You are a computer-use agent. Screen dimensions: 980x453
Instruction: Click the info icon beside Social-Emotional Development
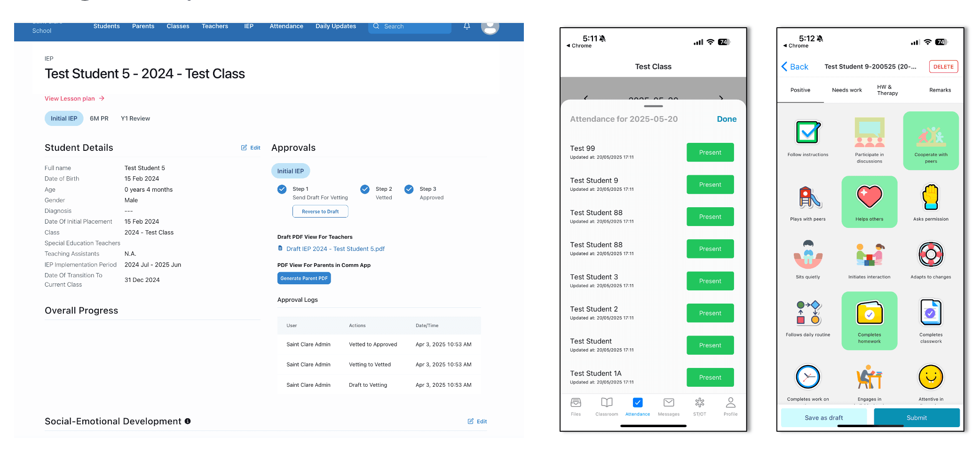coord(188,421)
